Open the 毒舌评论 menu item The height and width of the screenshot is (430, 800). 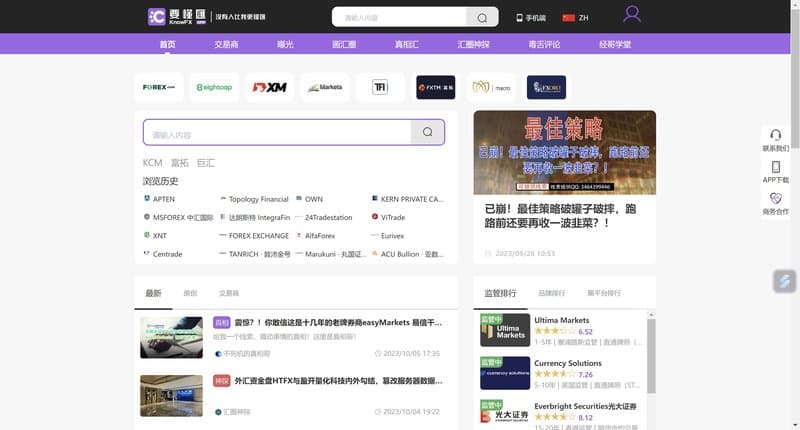[x=544, y=44]
